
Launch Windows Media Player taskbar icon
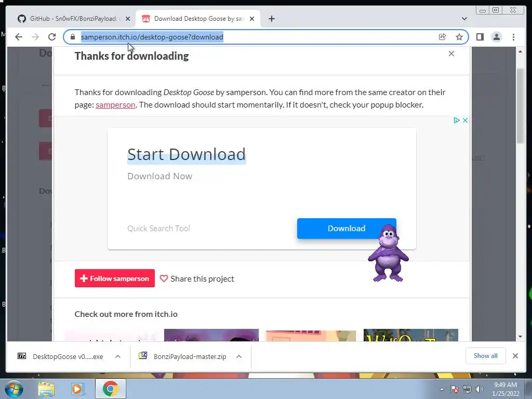77,389
